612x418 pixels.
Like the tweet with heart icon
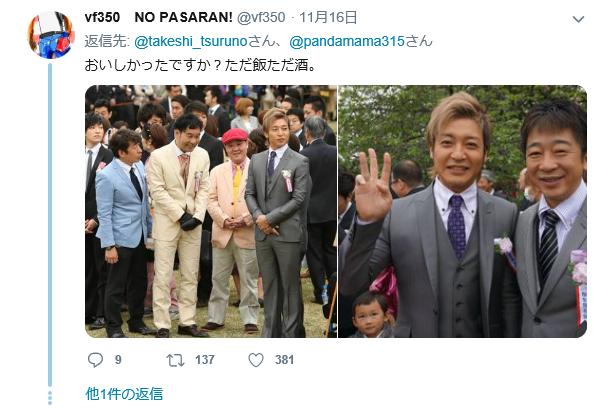tap(256, 360)
